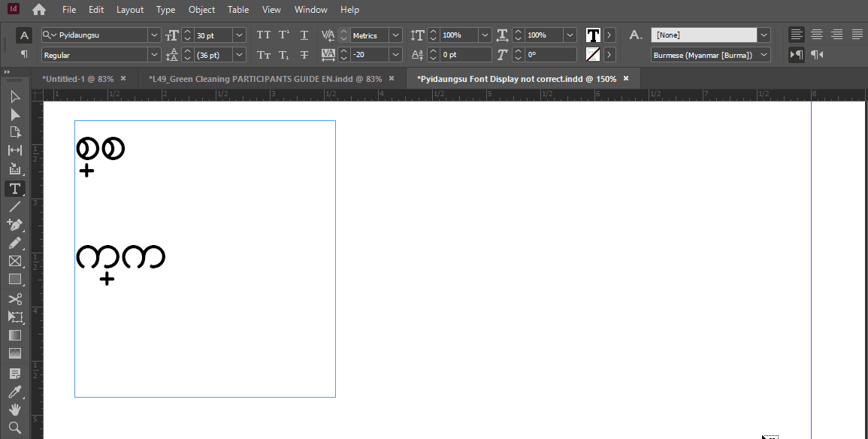This screenshot has width=868, height=439.
Task: Toggle Strikethrough formatting
Action: [x=304, y=55]
